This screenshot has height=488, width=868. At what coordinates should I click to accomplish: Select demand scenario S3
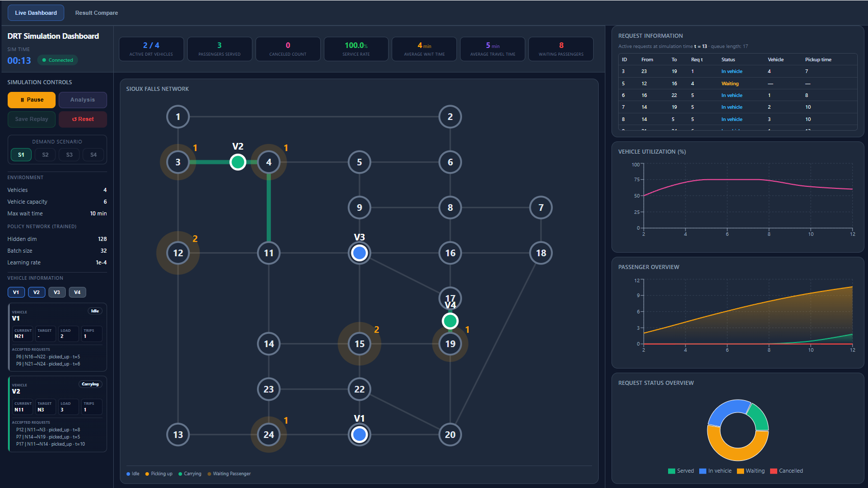point(69,155)
